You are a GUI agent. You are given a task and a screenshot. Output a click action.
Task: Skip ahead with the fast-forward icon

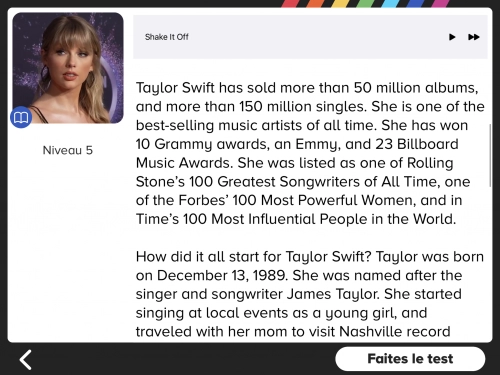(474, 37)
